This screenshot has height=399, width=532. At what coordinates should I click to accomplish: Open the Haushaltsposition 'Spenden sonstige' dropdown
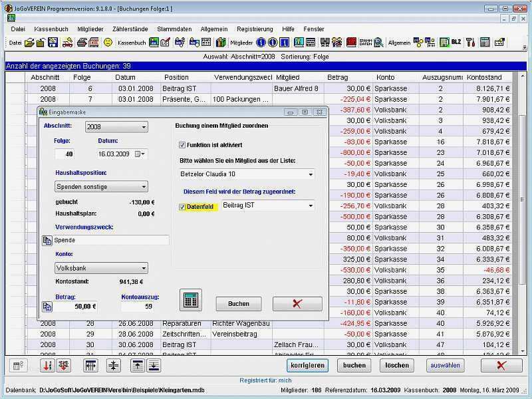point(144,187)
